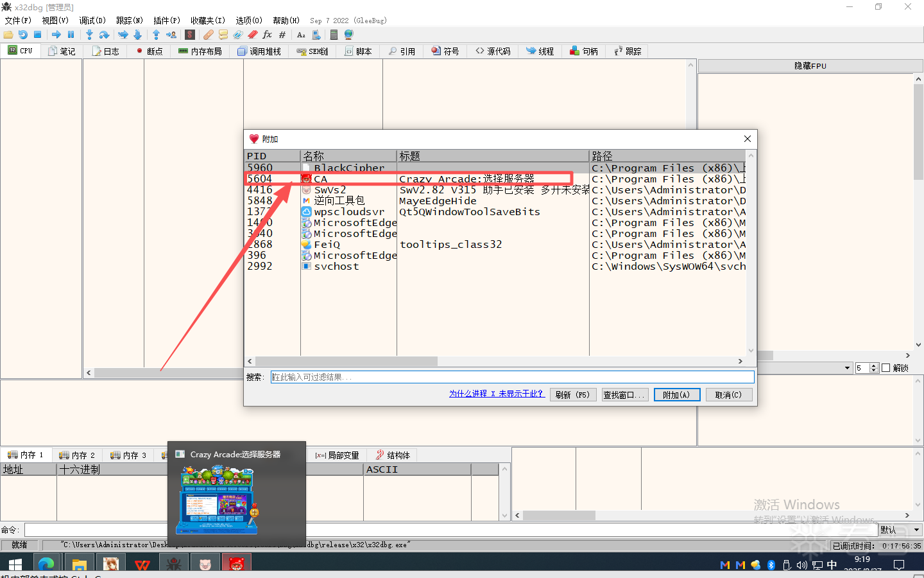The height and width of the screenshot is (578, 924).
Task: Focus the 搜索 filter field in Attach dialog
Action: pyautogui.click(x=512, y=377)
